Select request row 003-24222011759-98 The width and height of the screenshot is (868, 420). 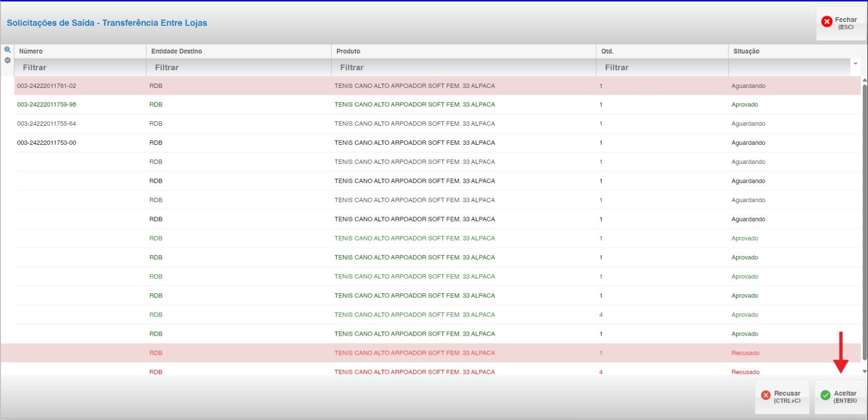pos(47,104)
